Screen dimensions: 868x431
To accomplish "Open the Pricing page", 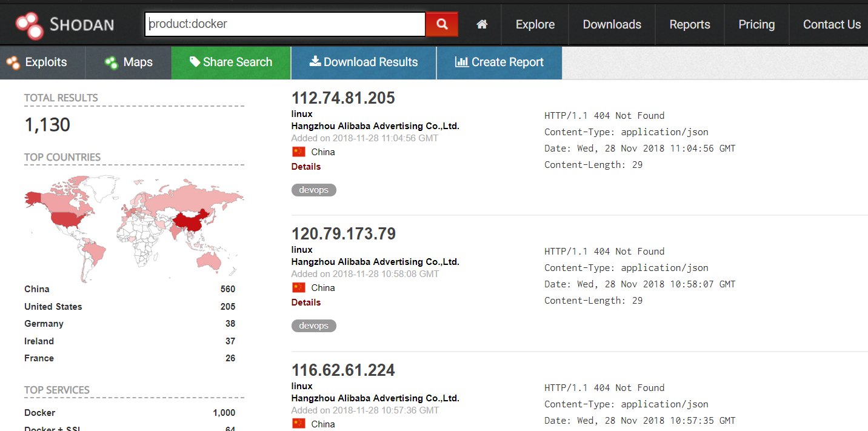I will click(756, 24).
